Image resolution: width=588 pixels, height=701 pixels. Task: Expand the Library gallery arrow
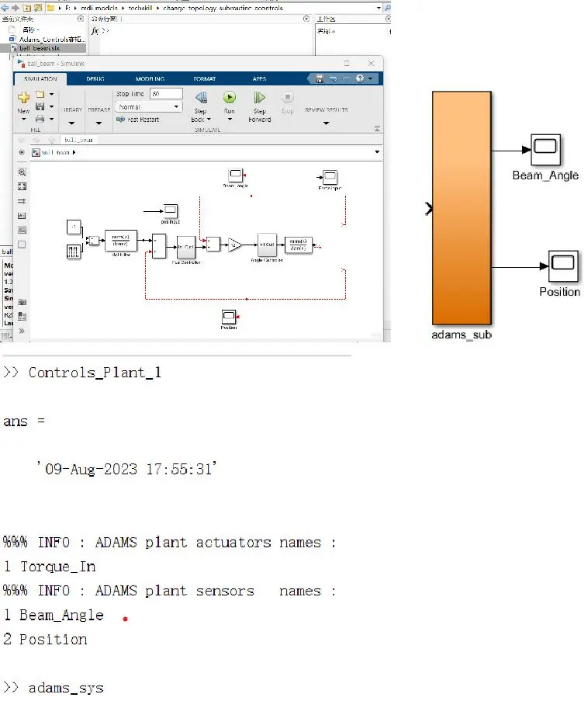[71, 123]
